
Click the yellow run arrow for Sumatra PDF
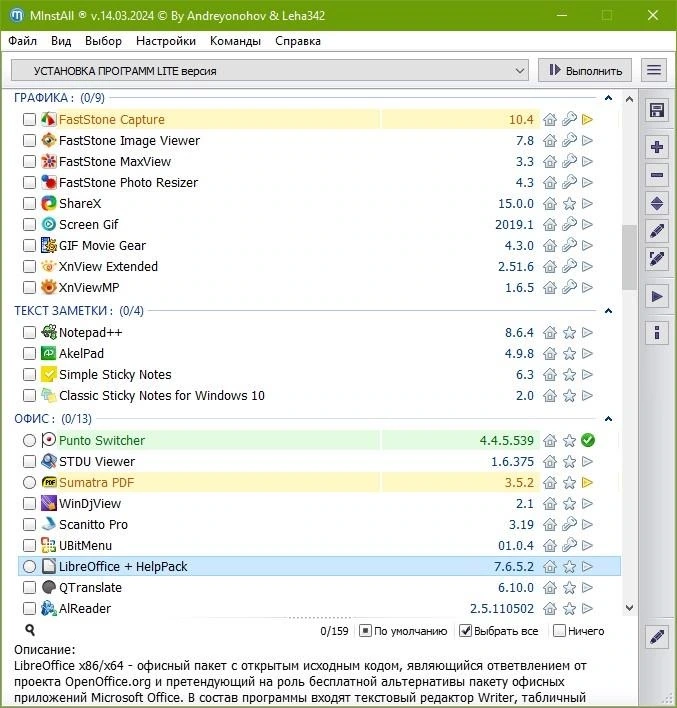click(587, 483)
